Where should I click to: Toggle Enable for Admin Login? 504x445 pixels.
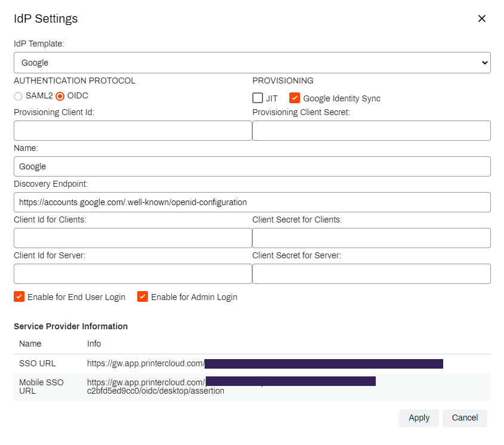tap(143, 296)
